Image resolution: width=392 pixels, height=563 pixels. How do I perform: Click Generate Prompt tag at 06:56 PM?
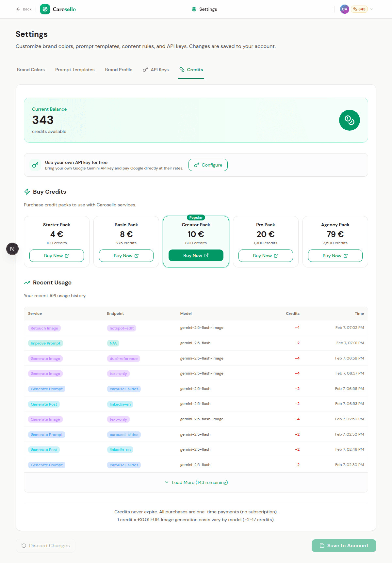click(47, 389)
